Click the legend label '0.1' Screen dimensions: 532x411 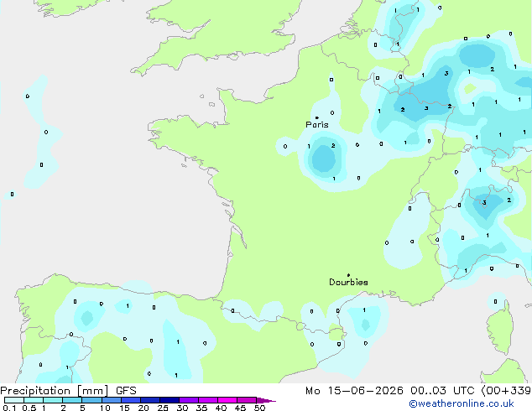[x=8, y=408]
